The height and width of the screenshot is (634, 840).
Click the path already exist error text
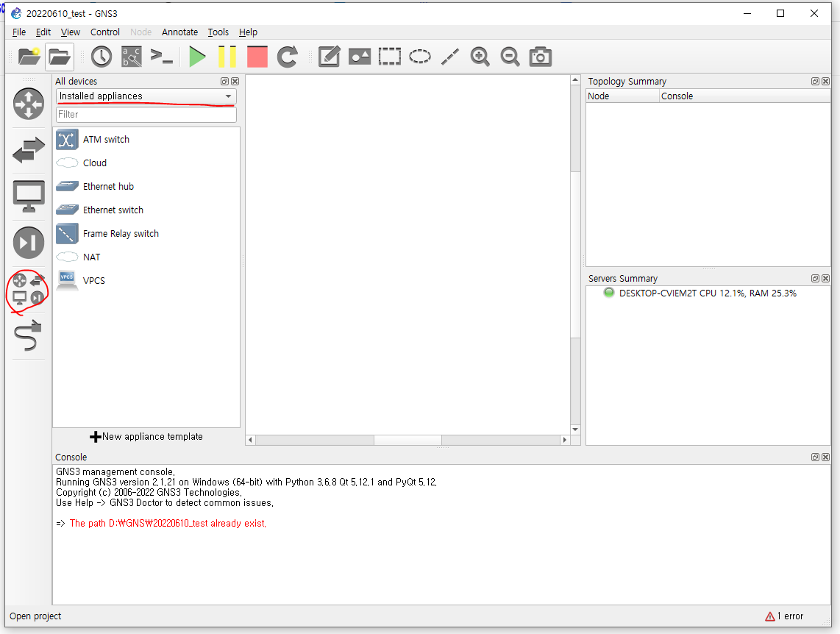pos(168,523)
